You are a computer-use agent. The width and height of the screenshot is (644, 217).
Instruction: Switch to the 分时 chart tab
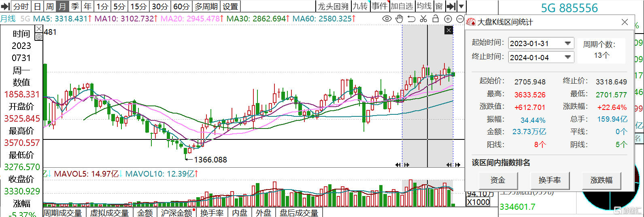21,6
